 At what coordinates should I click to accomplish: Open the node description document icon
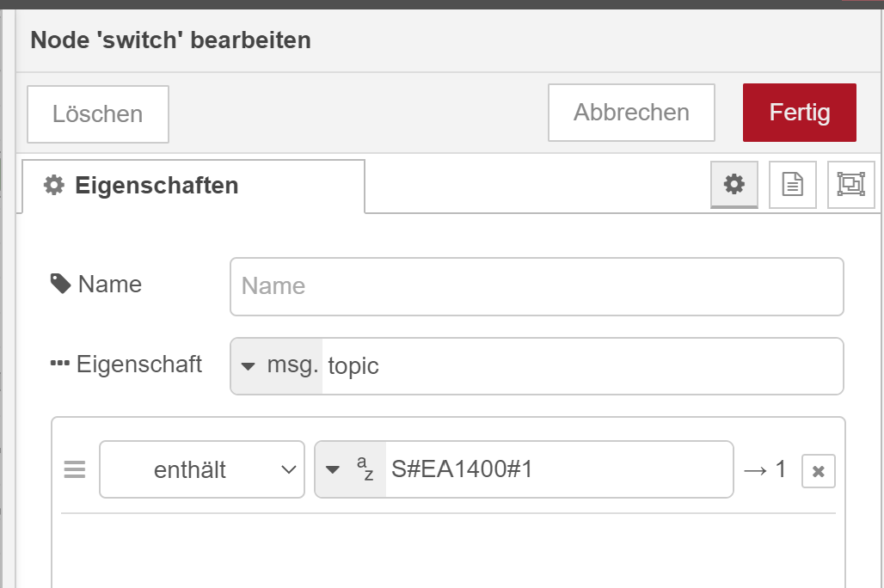tap(793, 184)
